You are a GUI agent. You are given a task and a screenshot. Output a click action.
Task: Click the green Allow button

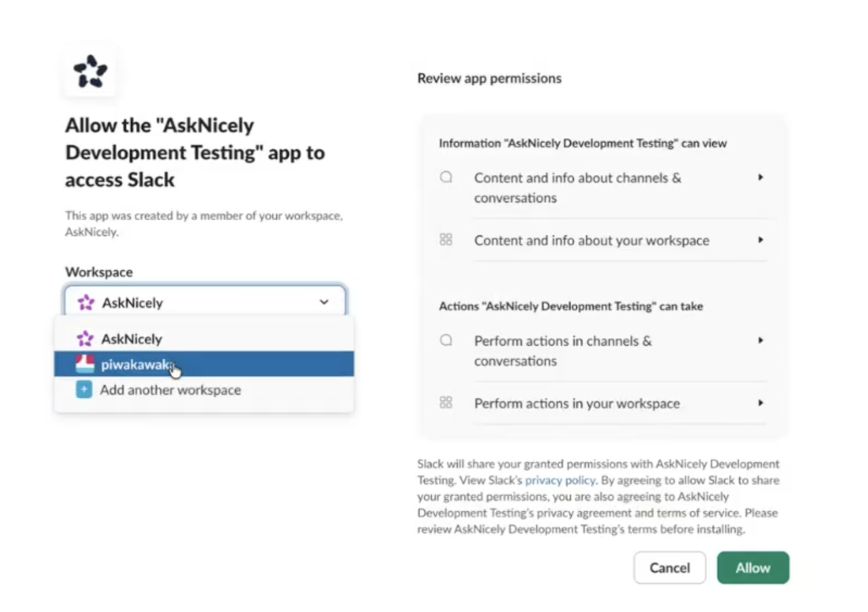coord(753,567)
